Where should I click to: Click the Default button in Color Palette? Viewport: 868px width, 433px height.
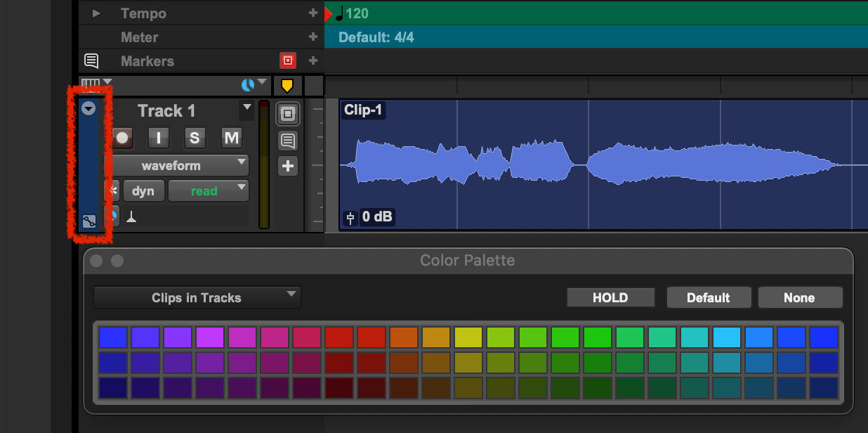tap(708, 297)
